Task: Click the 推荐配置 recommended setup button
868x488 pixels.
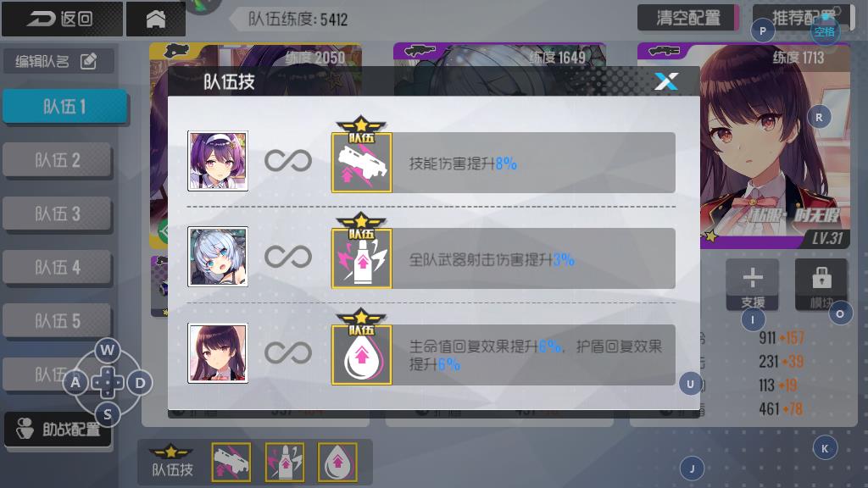Action: tap(804, 18)
